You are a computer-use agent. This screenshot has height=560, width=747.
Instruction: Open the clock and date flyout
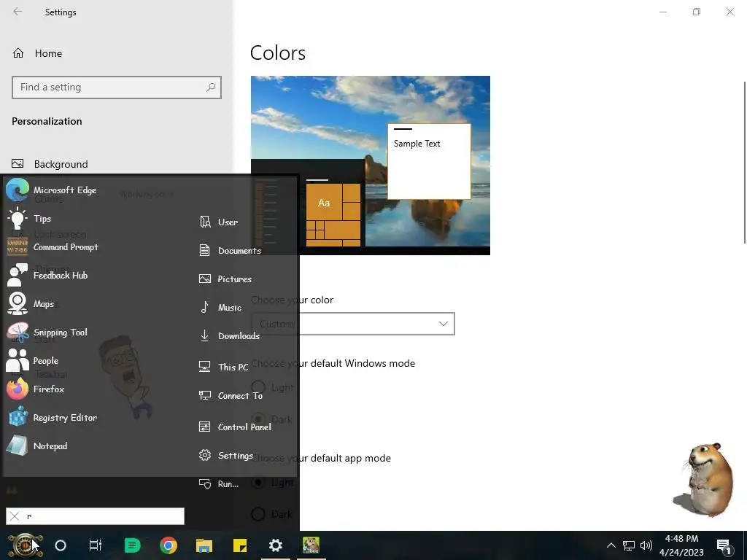pos(682,545)
